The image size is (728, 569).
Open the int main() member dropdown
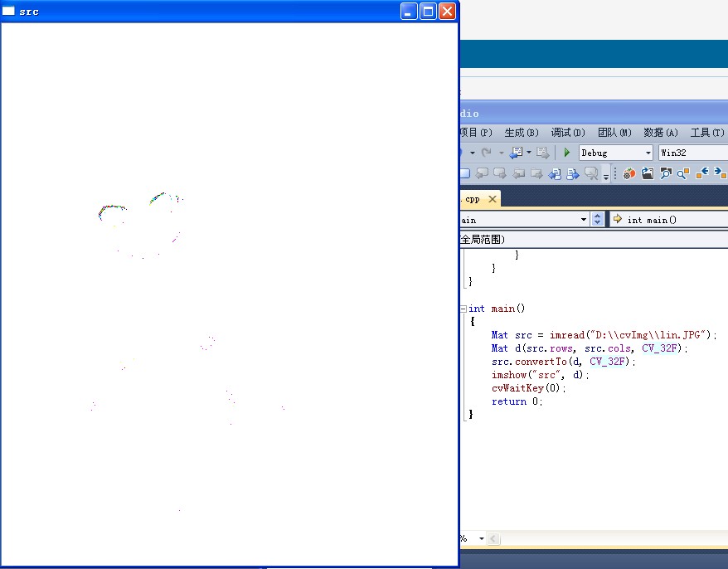(x=669, y=219)
